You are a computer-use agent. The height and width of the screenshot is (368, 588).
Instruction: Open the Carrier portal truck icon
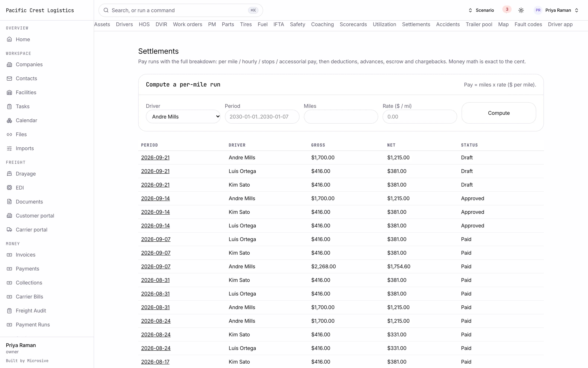[9, 230]
